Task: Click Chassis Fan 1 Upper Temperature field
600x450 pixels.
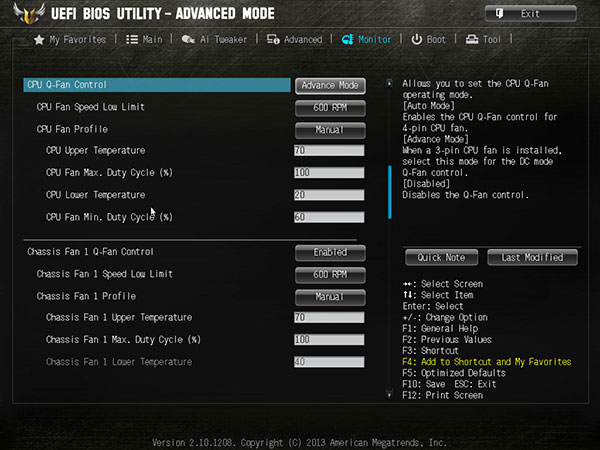Action: coord(329,317)
